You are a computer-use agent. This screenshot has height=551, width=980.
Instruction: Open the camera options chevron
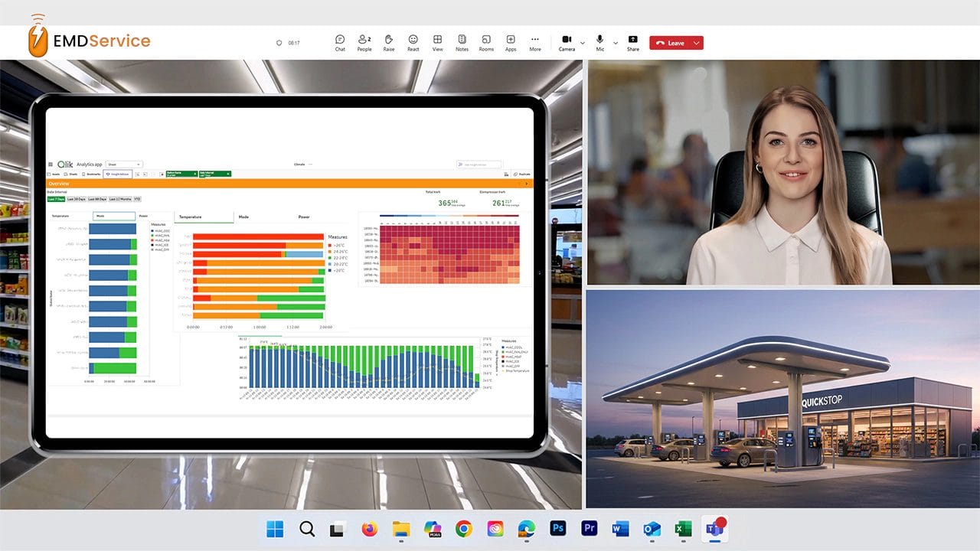click(x=583, y=43)
